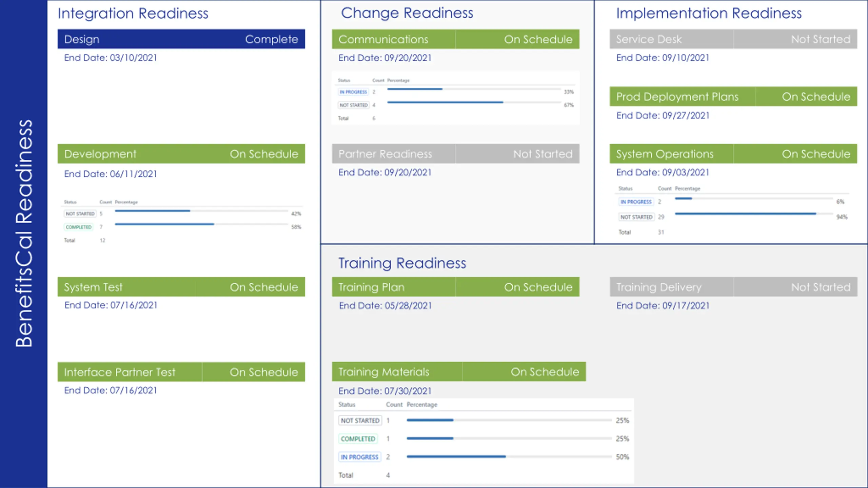This screenshot has width=868, height=488.
Task: Select the Interface Partner Test banner
Action: click(181, 372)
